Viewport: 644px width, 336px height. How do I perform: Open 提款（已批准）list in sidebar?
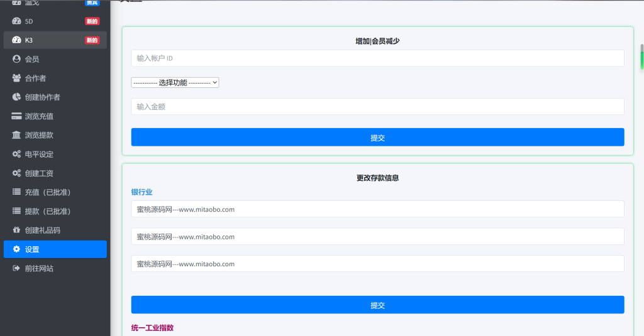pyautogui.click(x=55, y=211)
